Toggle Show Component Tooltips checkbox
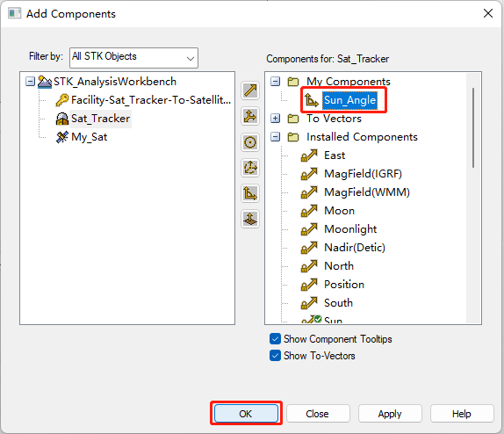Image resolution: width=504 pixels, height=434 pixels. (275, 339)
